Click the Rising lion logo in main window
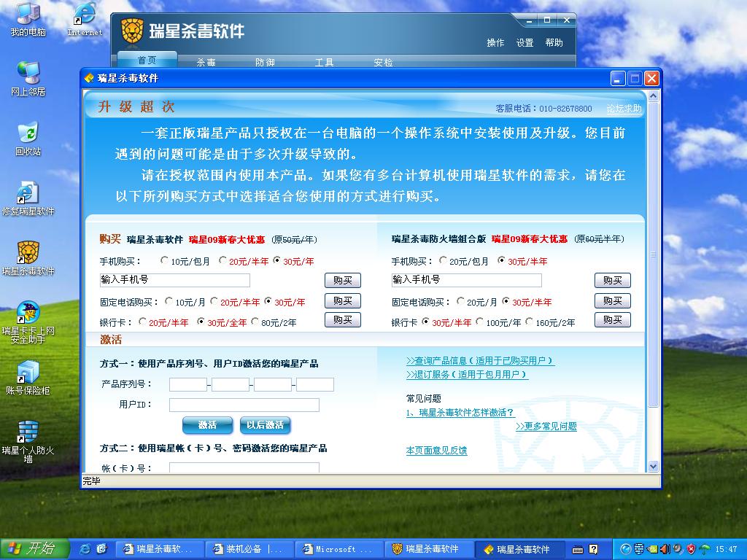This screenshot has width=747, height=560. (132, 31)
